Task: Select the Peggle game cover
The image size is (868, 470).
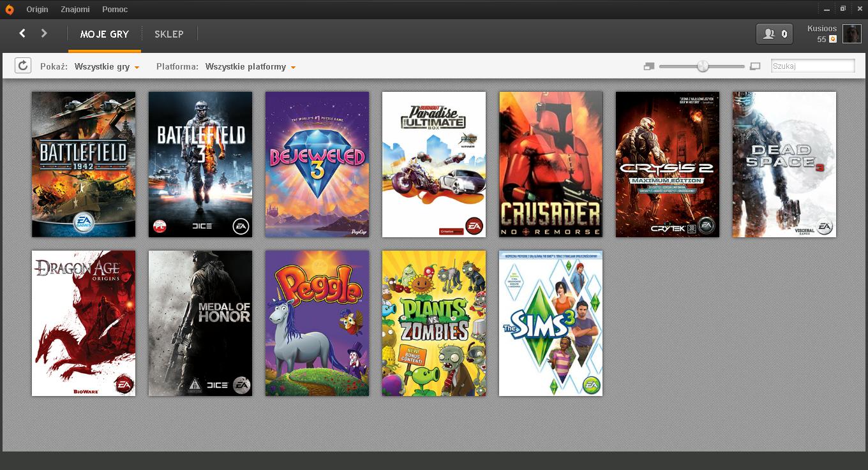Action: pyautogui.click(x=317, y=323)
